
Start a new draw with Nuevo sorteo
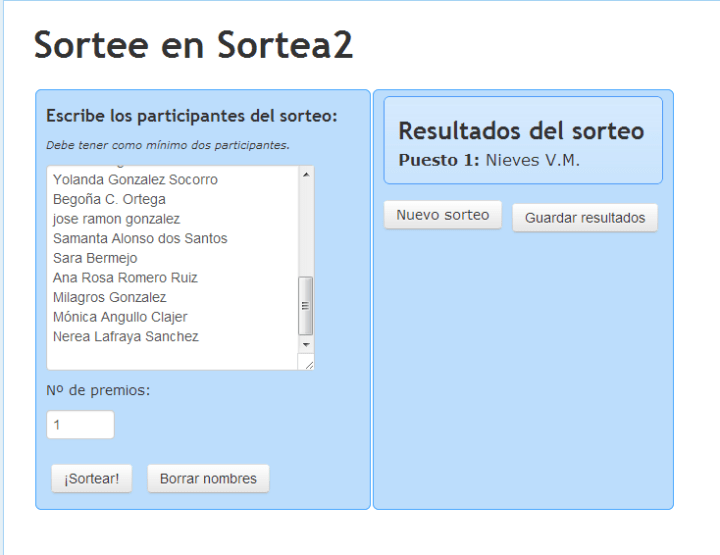coord(443,215)
